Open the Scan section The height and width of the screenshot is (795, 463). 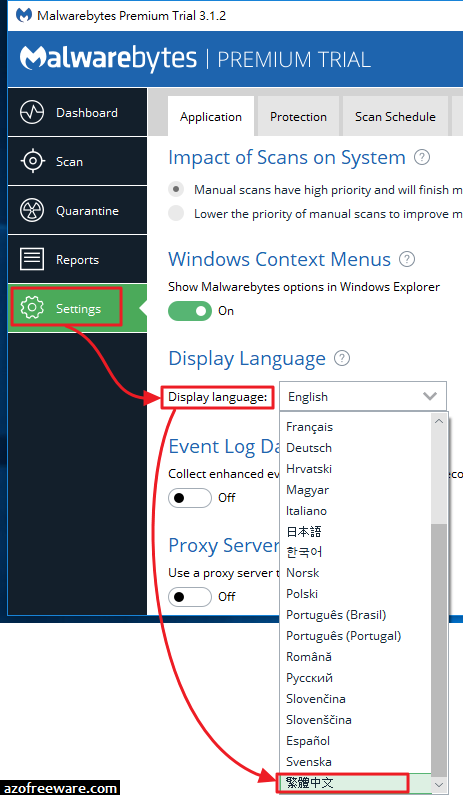[x=78, y=162]
